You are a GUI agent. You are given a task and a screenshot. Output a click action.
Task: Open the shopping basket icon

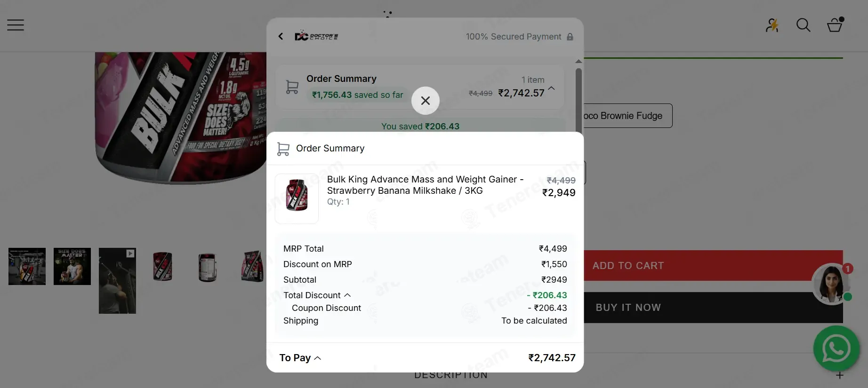pyautogui.click(x=835, y=25)
